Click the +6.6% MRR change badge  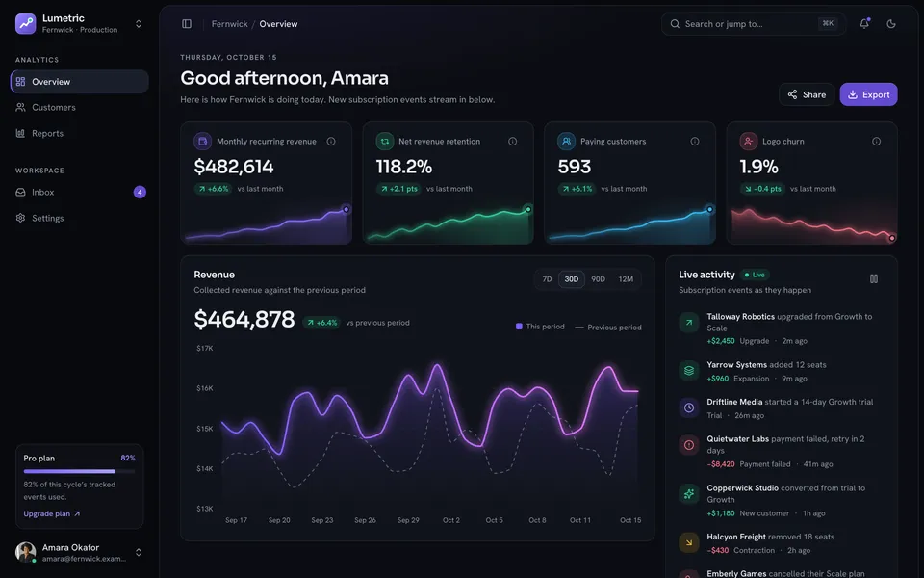coord(214,189)
